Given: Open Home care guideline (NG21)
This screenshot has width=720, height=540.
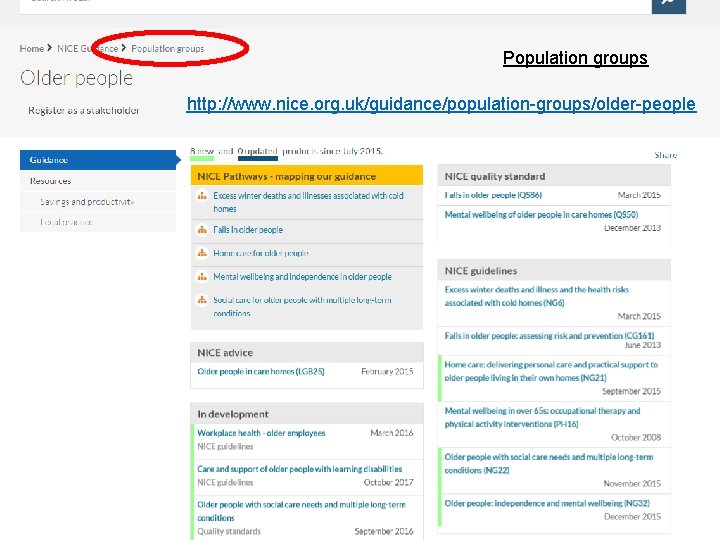Looking at the screenshot, I should click(x=551, y=371).
